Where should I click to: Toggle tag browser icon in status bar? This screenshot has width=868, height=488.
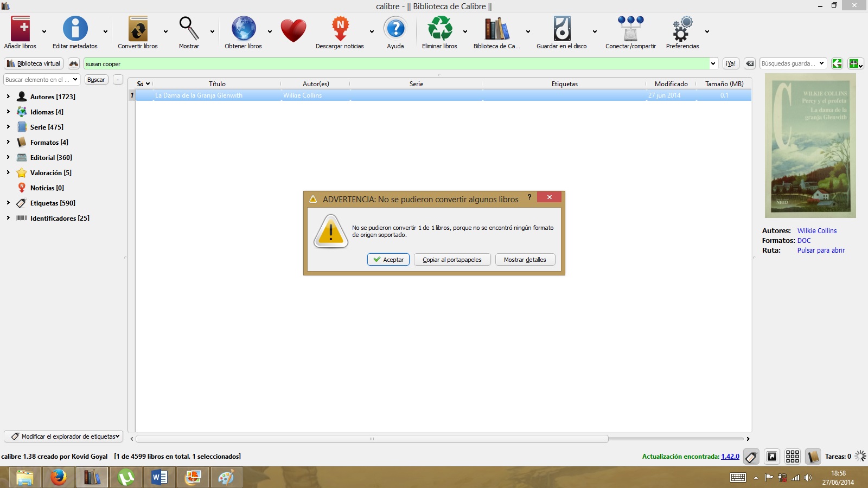click(x=751, y=457)
